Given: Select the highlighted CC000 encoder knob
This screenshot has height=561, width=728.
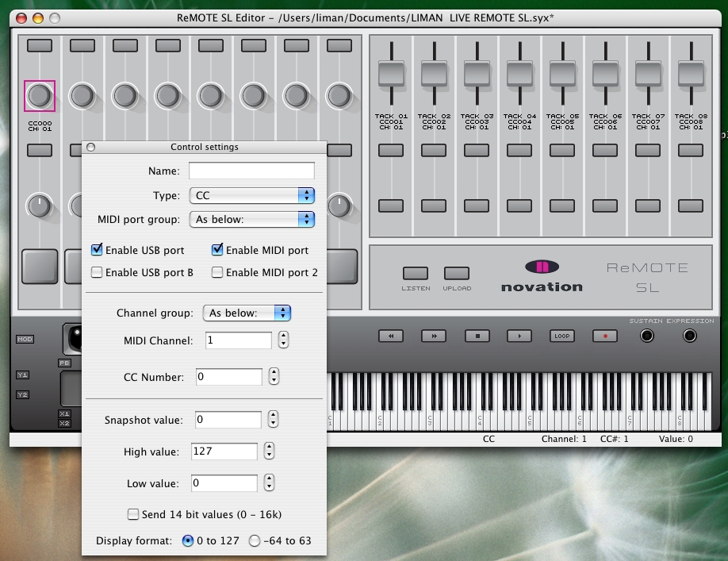Looking at the screenshot, I should click(40, 96).
